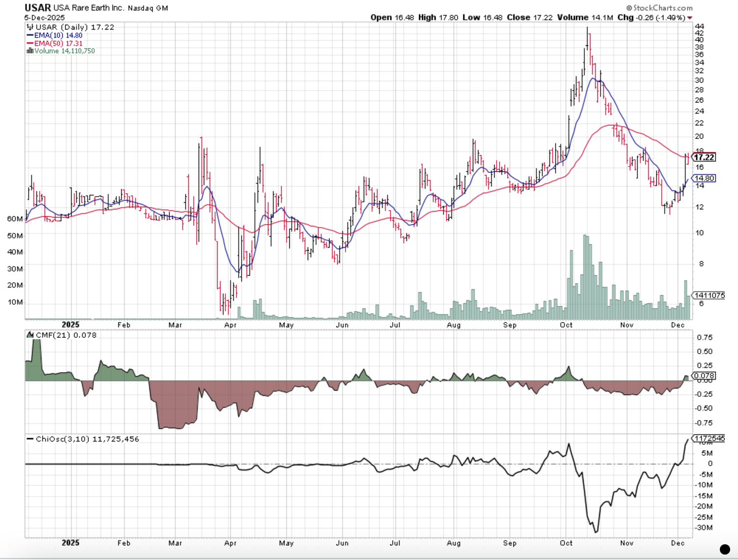Click the StockCharts.com copyright text
Image resolution: width=738 pixels, height=560 pixels.
pos(659,8)
